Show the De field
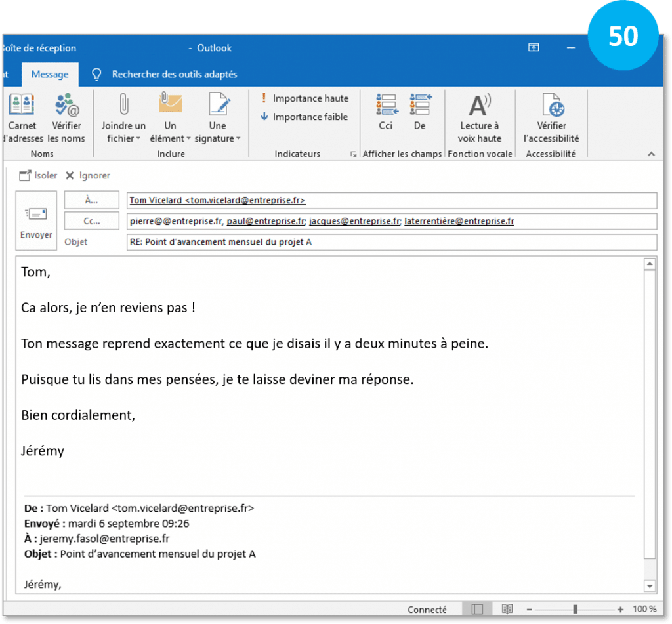The width and height of the screenshot is (672, 624). point(420,112)
